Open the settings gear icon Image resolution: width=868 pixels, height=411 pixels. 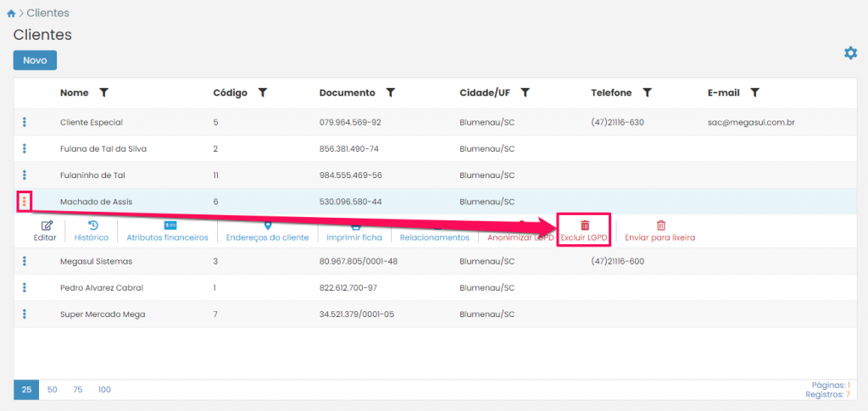point(850,53)
